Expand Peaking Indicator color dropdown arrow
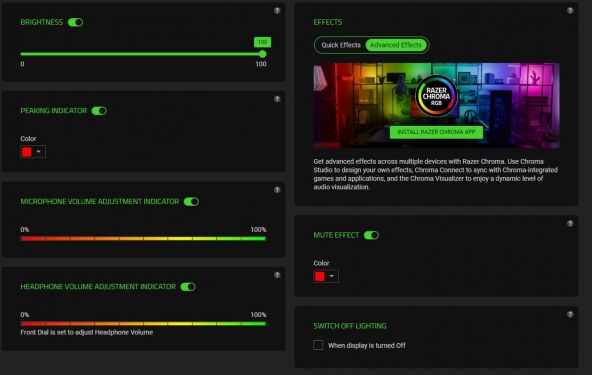Viewport: 592px width, 375px height. pos(39,152)
